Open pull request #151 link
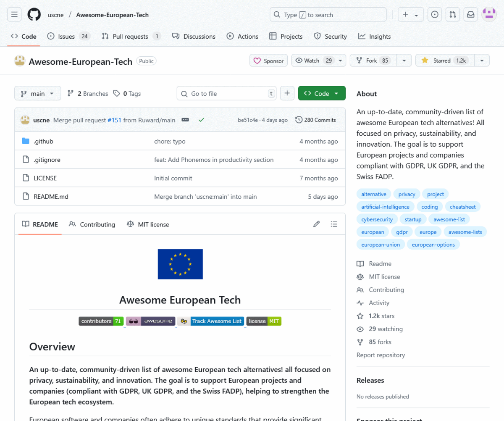Viewport: 504px width, 421px height. 114,120
